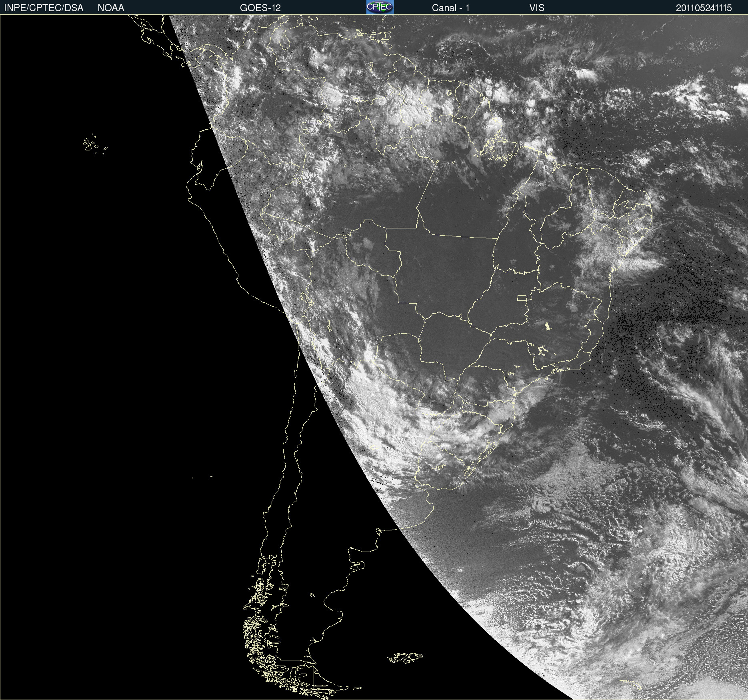Click the CPTEC logo icon
The width and height of the screenshot is (748, 700).
click(x=380, y=7)
